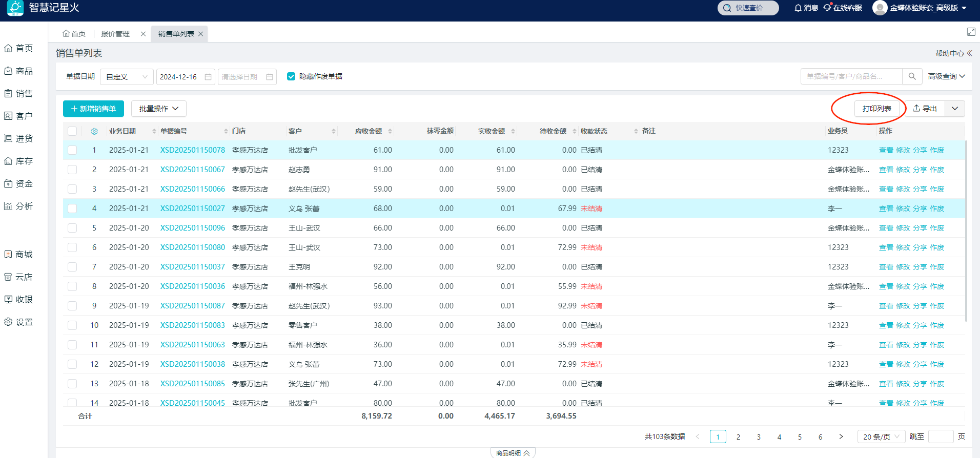The image size is (980, 458).
Task: Sort by 业务日期 column arrows
Action: 154,131
